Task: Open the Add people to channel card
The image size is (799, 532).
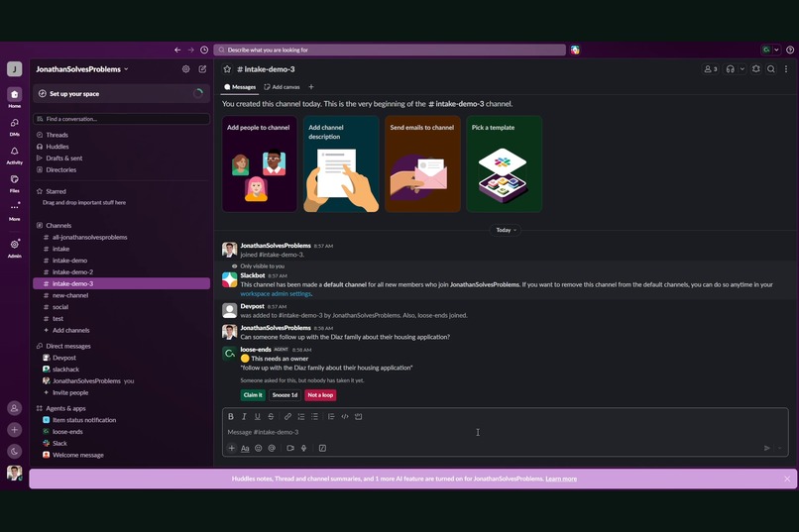Action: tap(260, 163)
